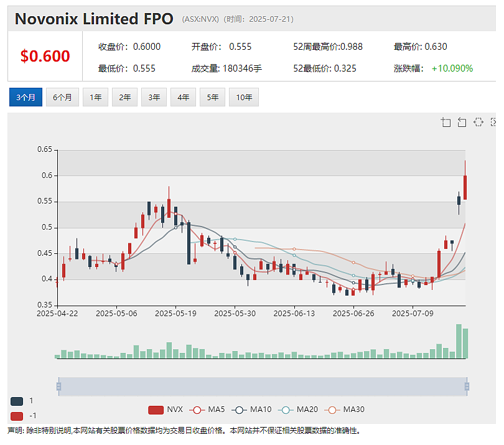Click the cut-off brush tool icon at the toolbar's right end

pos(493,122)
